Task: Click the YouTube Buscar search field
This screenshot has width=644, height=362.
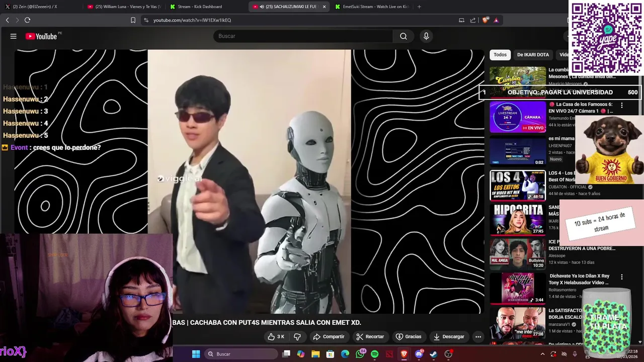Action: pos(303,36)
